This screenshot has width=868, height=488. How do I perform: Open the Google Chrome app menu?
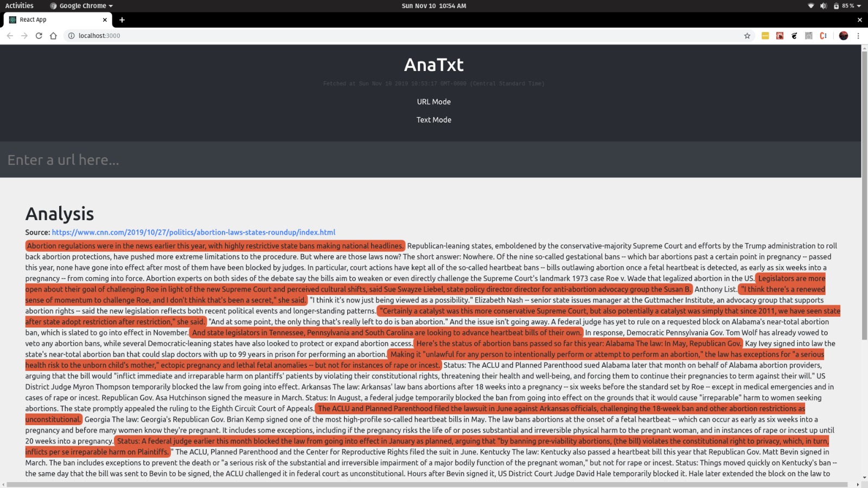[81, 6]
